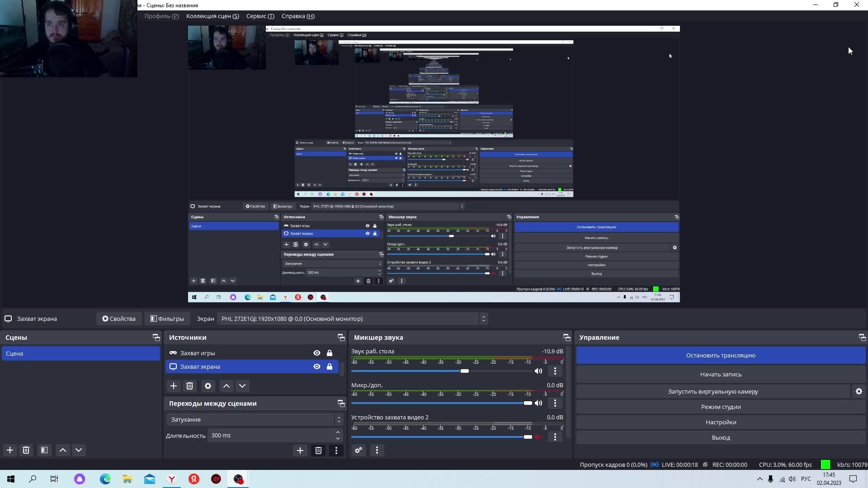Open scene filters icon in Сцены panel
868x488 pixels.
click(44, 450)
